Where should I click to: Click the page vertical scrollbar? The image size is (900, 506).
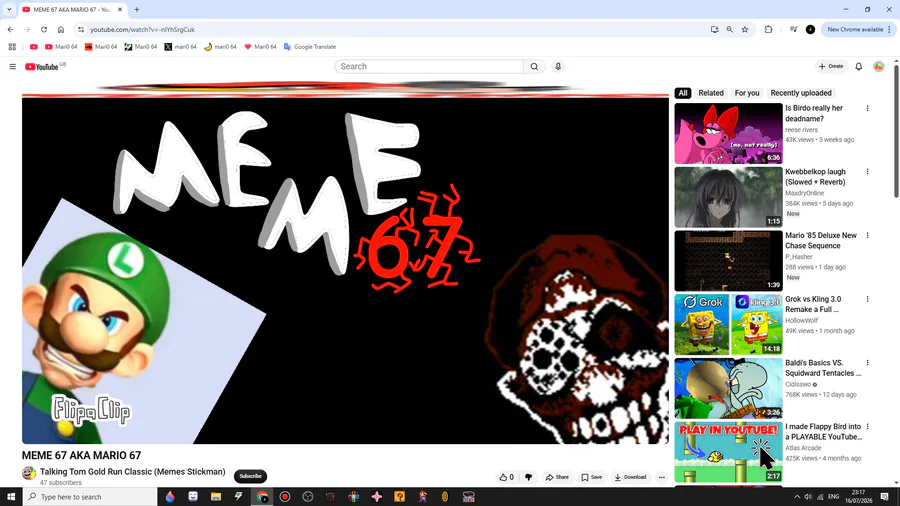click(x=896, y=132)
